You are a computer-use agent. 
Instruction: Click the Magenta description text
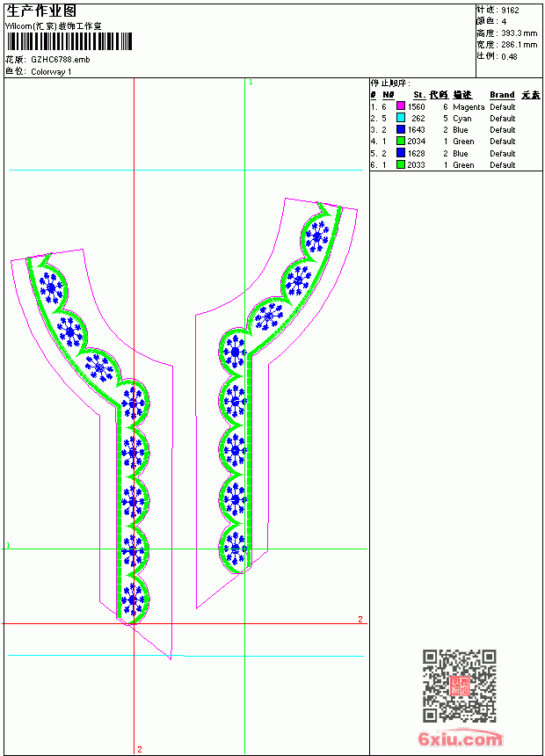(469, 107)
